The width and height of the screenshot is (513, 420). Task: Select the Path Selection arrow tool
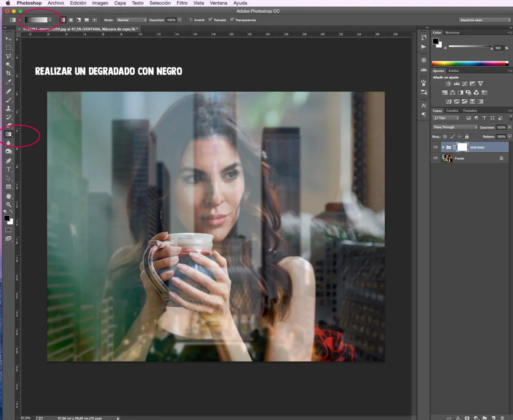click(8, 178)
